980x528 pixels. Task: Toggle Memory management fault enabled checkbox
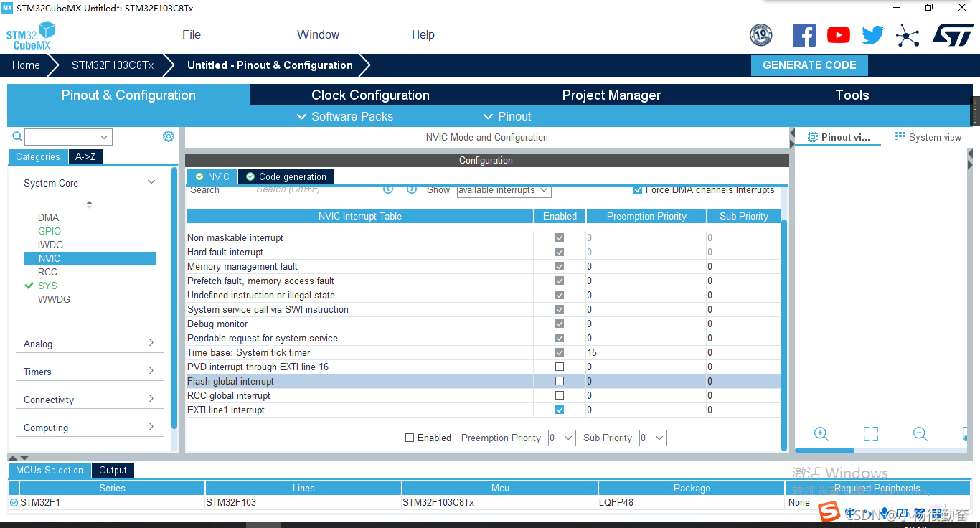point(560,266)
